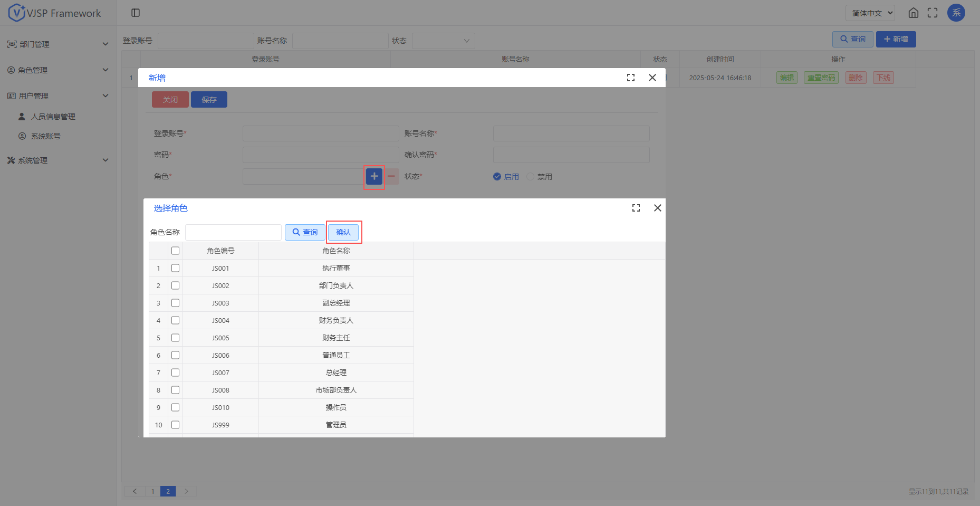Open the user avatar menu

(956, 13)
